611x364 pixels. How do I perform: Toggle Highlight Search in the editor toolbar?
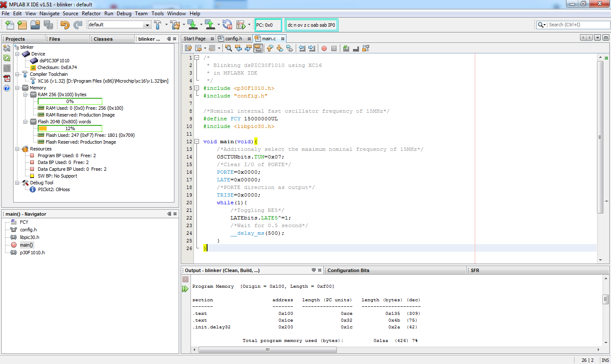coord(258,48)
